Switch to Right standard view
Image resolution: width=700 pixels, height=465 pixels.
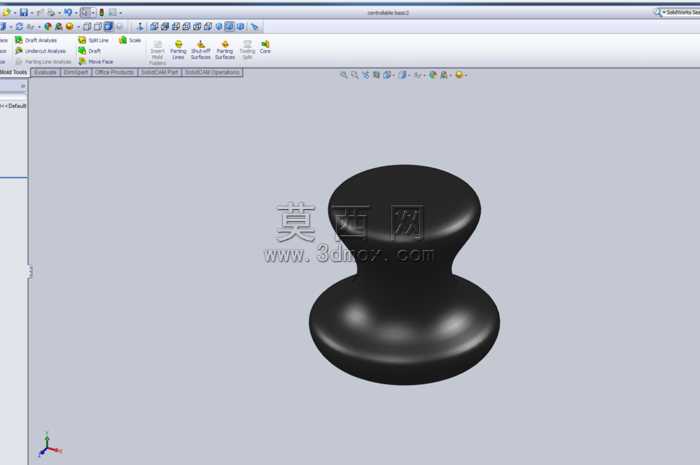(x=186, y=27)
